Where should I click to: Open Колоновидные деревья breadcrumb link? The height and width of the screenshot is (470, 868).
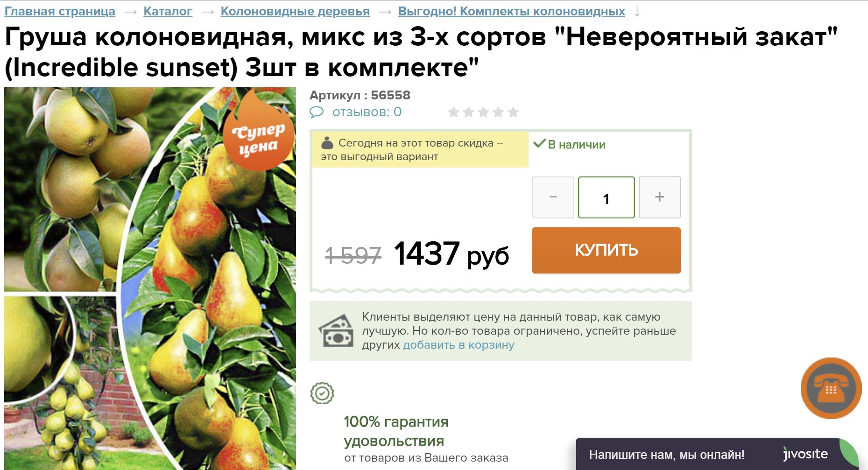point(295,11)
